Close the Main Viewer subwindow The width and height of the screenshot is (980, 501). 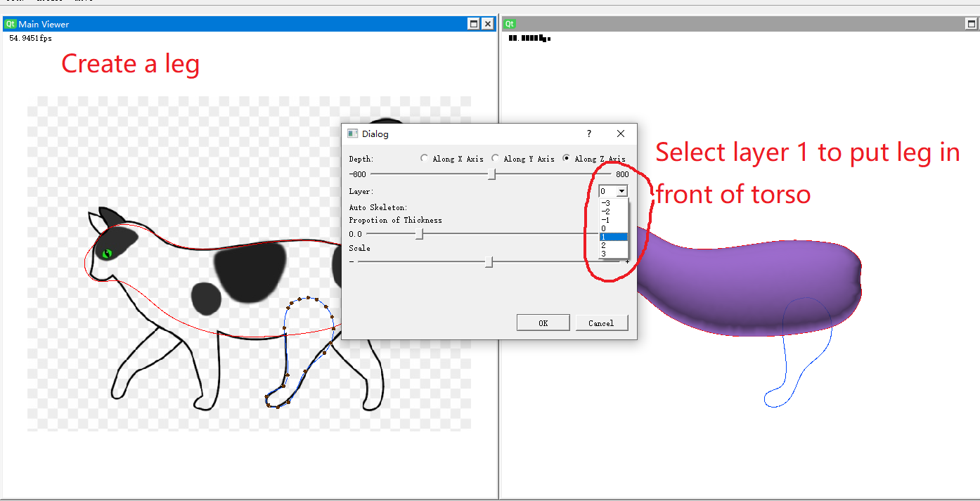pyautogui.click(x=487, y=24)
